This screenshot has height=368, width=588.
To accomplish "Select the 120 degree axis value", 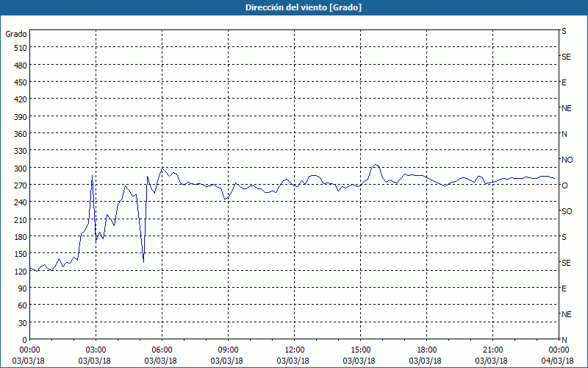I will point(21,272).
